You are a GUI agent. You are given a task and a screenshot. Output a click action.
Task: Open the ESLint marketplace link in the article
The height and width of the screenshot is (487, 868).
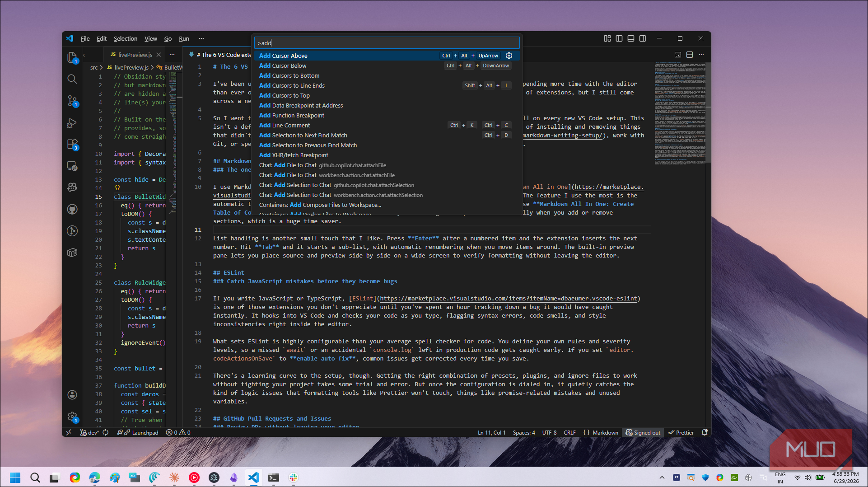click(508, 298)
